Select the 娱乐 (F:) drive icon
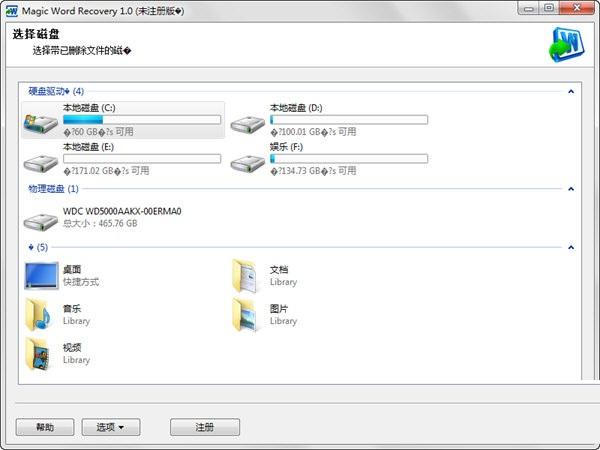This screenshot has width=600, height=450. [248, 163]
